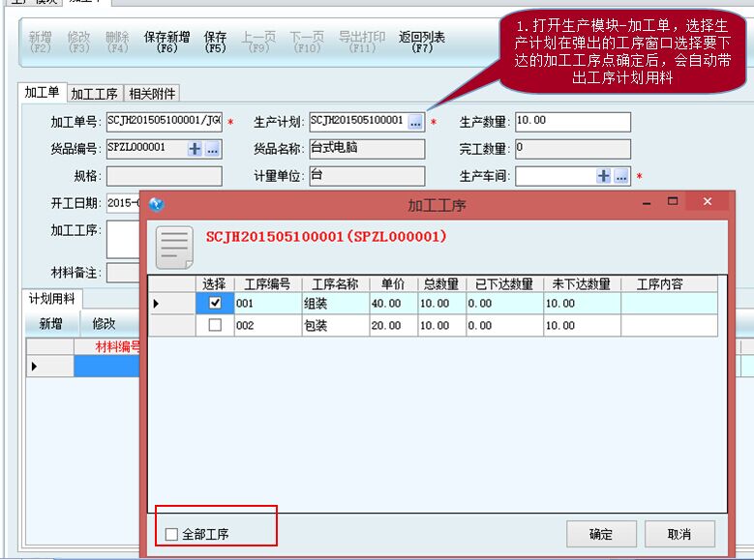
Task: Click the 已下达数量 column header
Action: coord(504,283)
